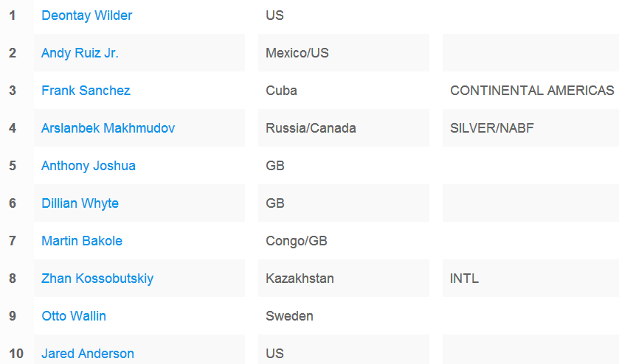Open the Otto Wallin profile link
Screen dimensions: 619x364
pyautogui.click(x=74, y=316)
